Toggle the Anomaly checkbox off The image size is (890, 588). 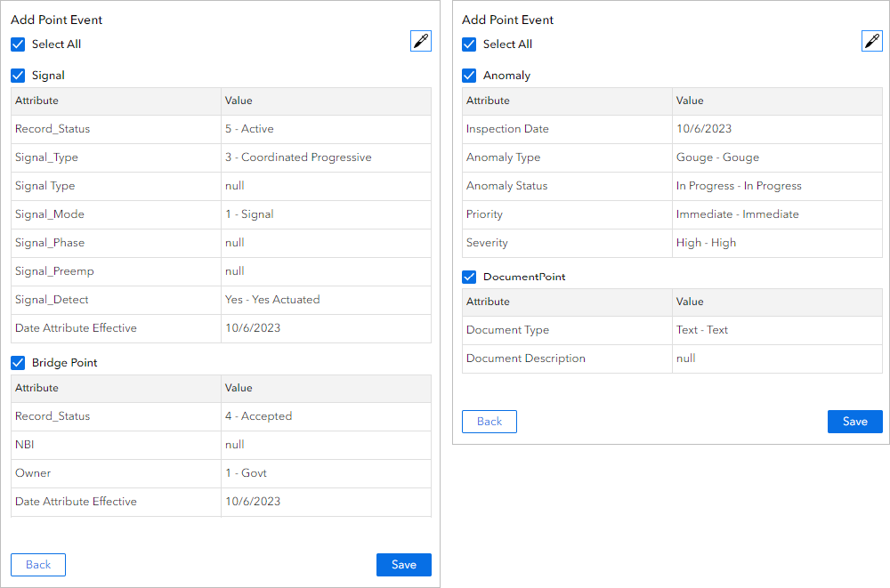click(x=469, y=76)
